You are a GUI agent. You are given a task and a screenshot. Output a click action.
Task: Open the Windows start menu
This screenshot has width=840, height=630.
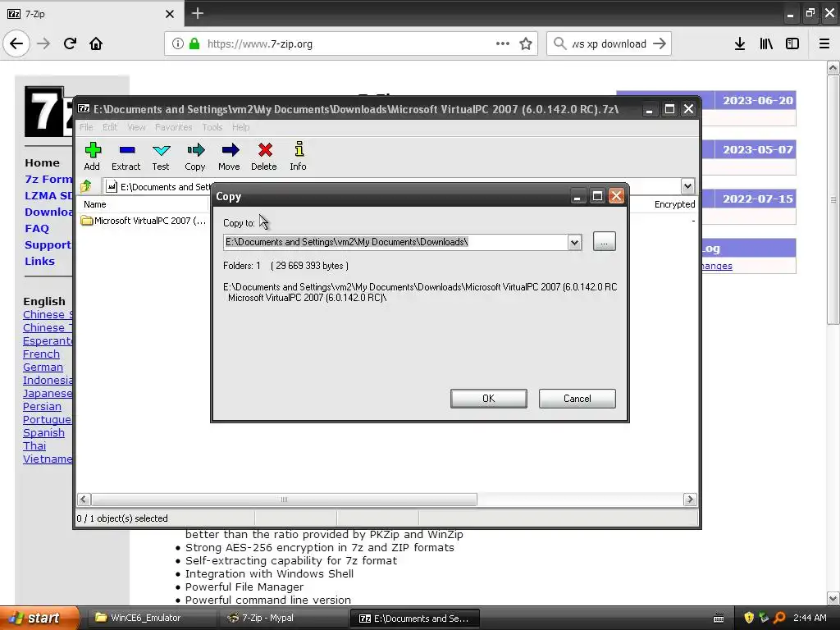point(39,618)
